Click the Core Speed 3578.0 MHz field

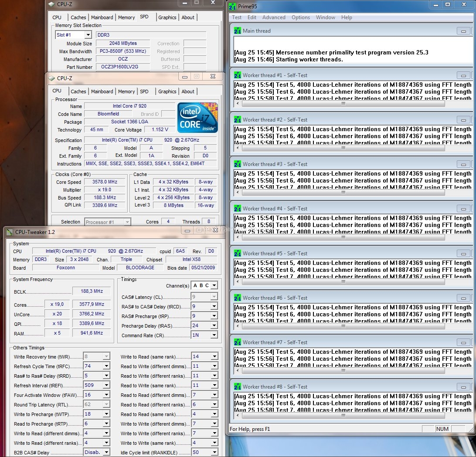click(x=105, y=182)
